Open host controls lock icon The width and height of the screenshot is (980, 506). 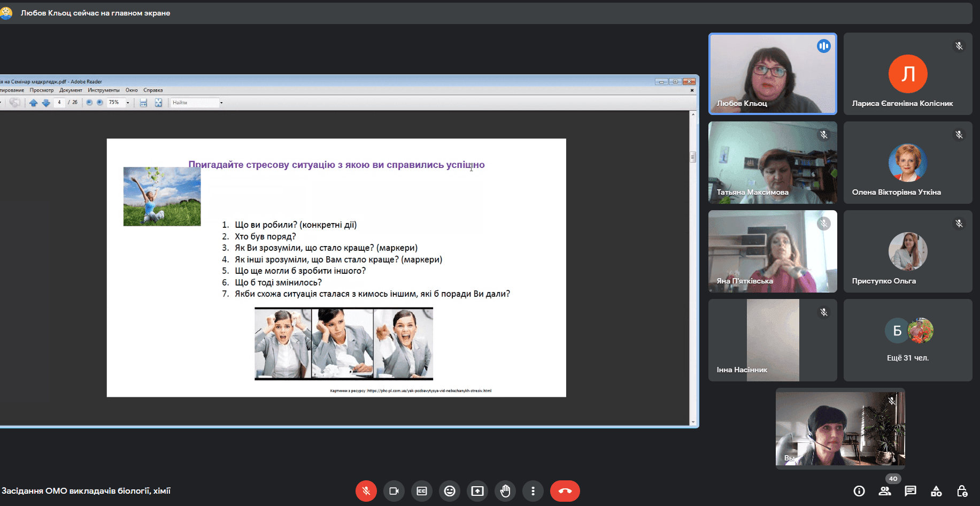(962, 491)
